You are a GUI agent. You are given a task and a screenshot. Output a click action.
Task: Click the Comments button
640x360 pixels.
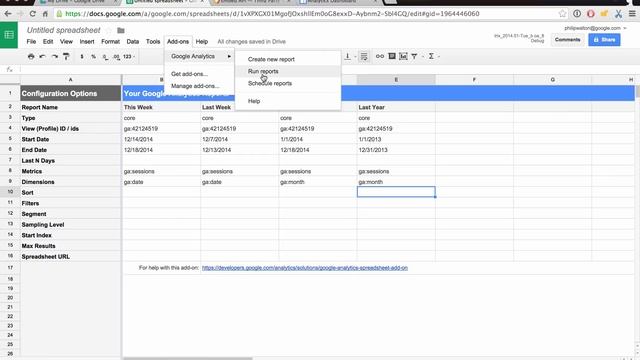click(x=567, y=40)
